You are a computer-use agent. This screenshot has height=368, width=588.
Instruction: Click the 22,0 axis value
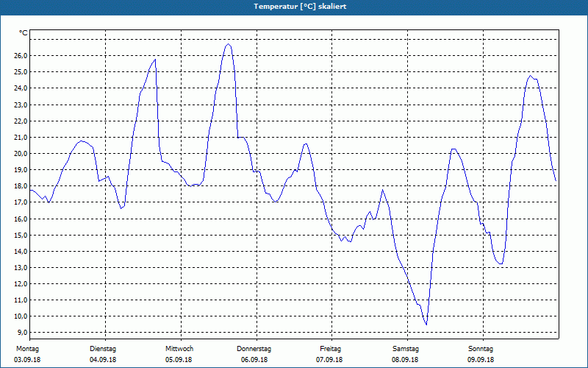tap(21, 121)
